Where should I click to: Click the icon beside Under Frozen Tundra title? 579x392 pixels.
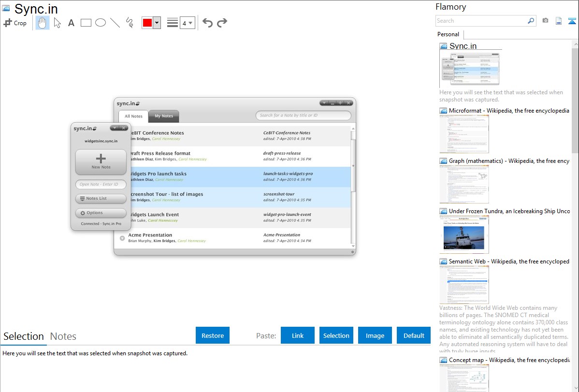pos(443,211)
